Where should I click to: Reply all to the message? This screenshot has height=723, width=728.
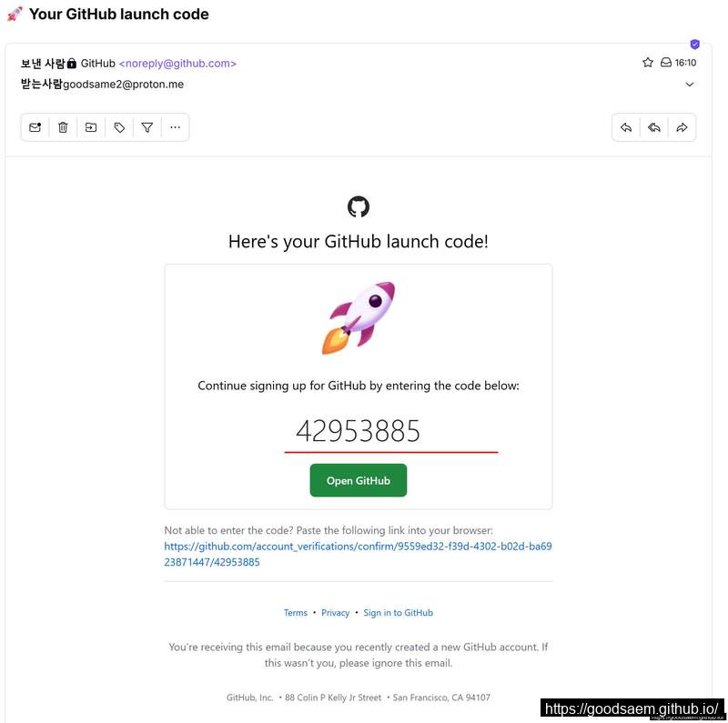coord(654,127)
